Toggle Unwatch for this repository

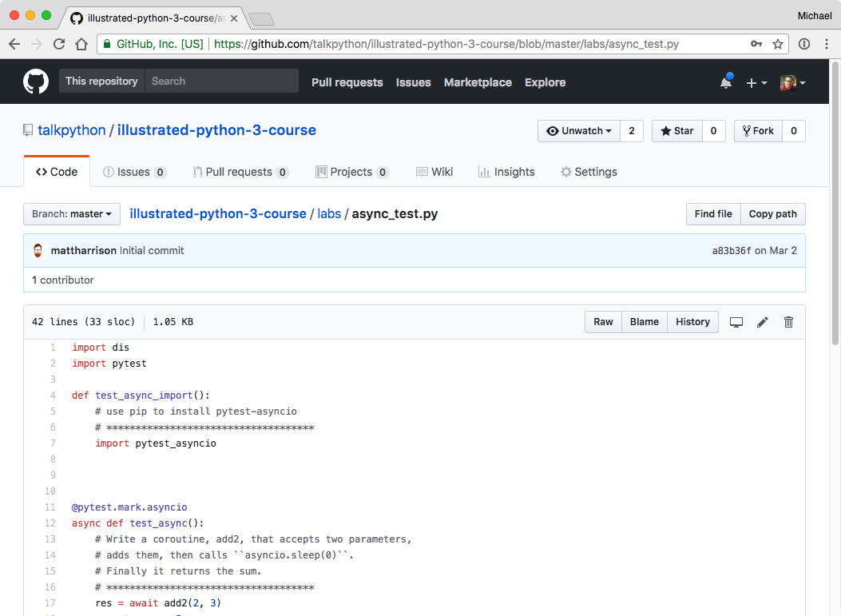coord(579,131)
